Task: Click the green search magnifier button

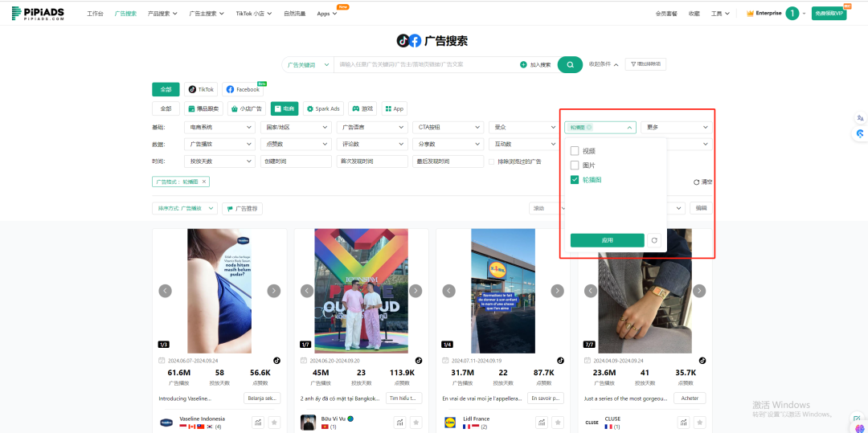Action: click(569, 64)
